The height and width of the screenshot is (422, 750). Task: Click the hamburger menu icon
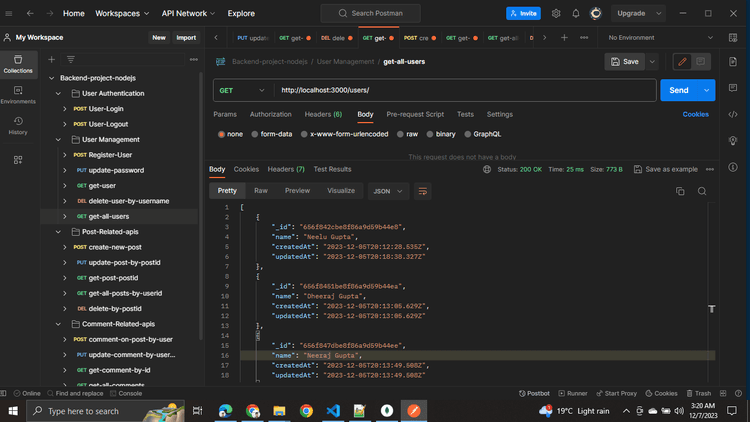(9, 13)
